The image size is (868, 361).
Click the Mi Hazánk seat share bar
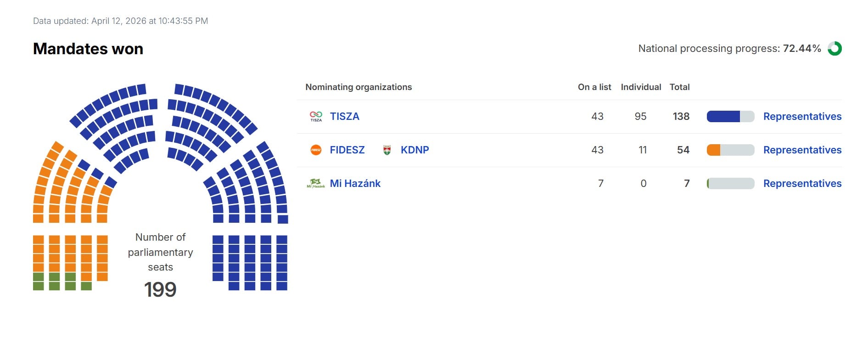click(x=730, y=184)
